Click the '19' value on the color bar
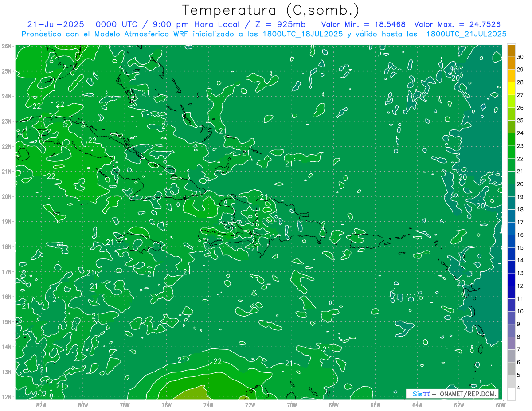The width and height of the screenshot is (532, 411). click(x=520, y=196)
